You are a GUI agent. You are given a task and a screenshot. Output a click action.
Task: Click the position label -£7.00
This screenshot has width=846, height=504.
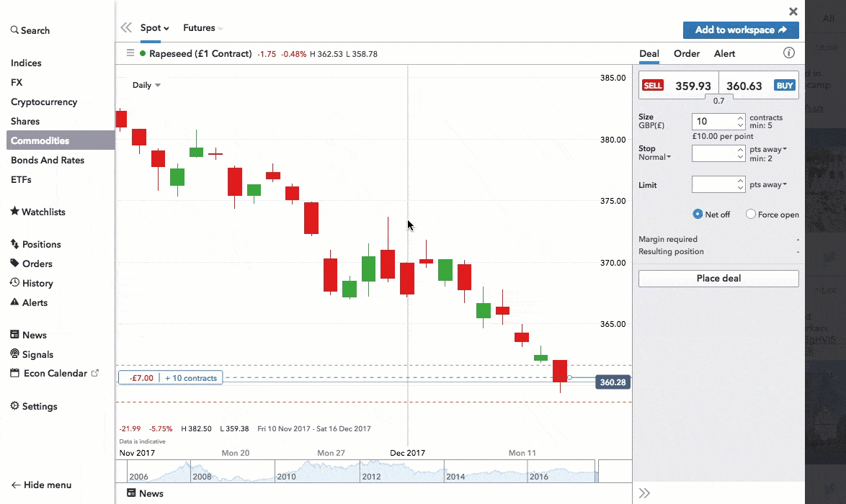pyautogui.click(x=141, y=378)
